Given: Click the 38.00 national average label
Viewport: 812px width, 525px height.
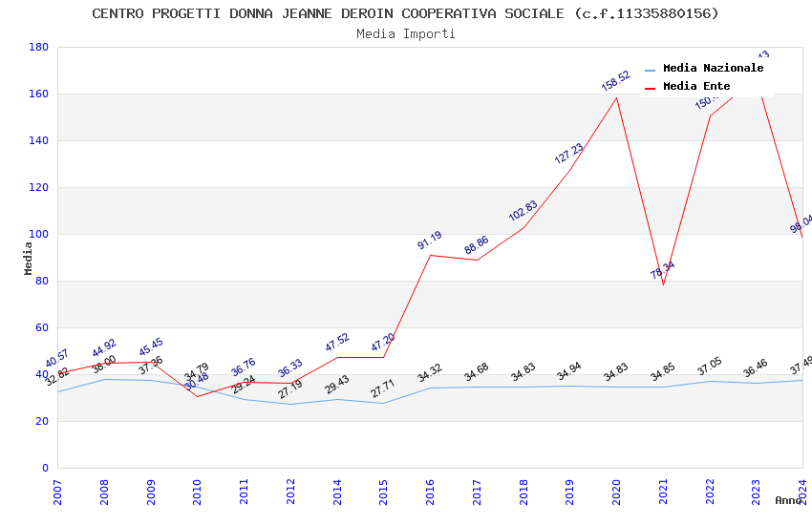Looking at the screenshot, I should point(104,365).
